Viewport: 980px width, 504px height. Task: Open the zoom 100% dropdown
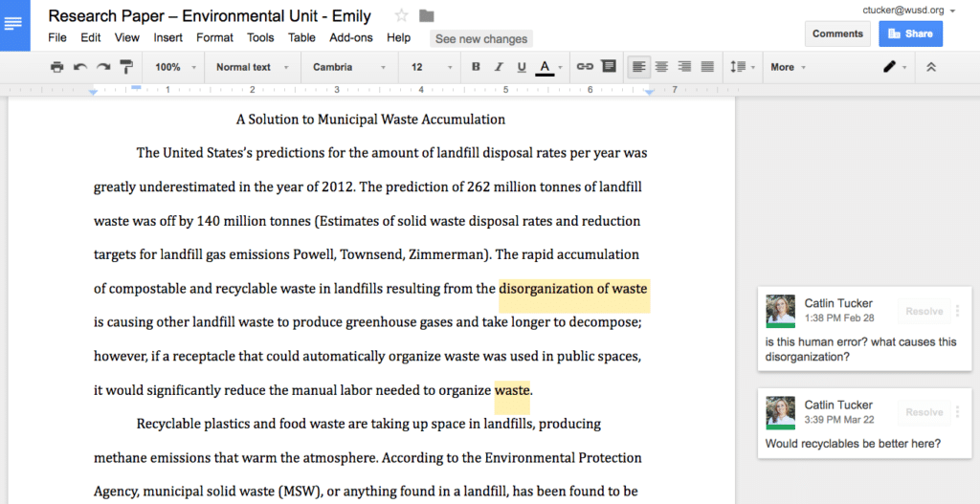click(x=175, y=67)
